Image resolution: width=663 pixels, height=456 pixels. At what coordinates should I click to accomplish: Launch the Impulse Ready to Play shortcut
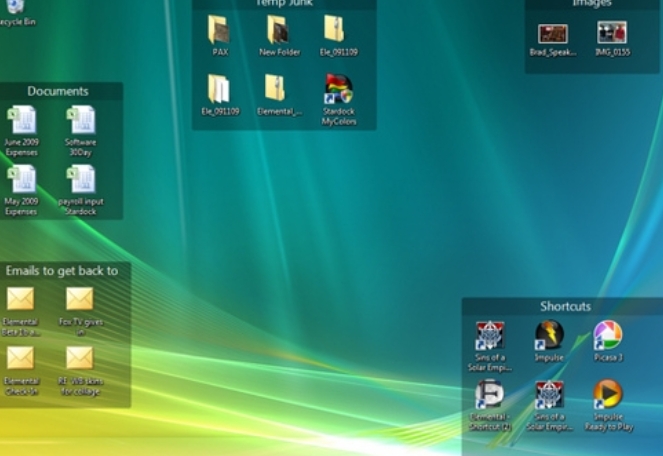(608, 394)
